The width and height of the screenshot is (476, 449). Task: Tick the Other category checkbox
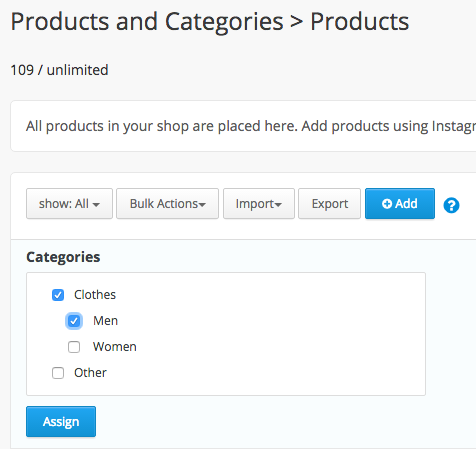tap(58, 373)
